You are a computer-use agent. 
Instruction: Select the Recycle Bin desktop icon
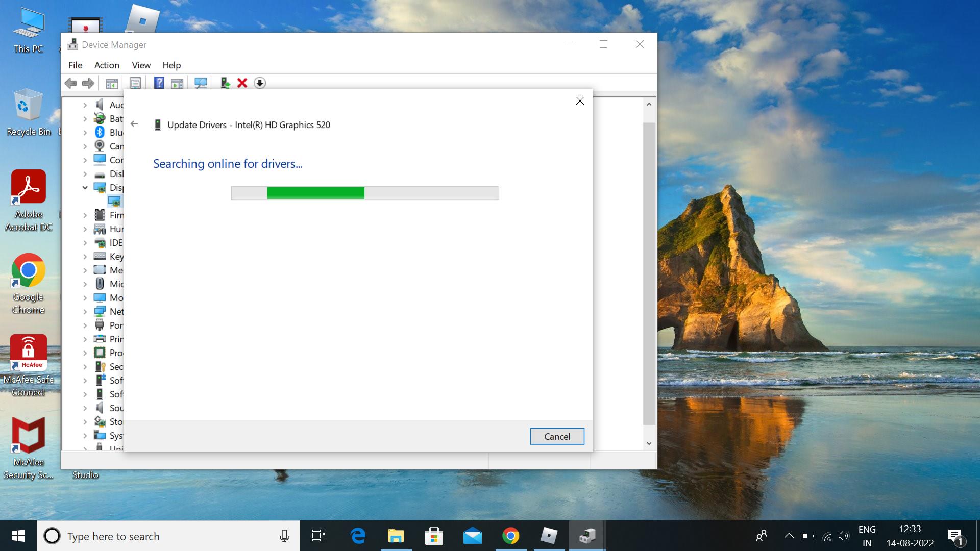[x=29, y=113]
